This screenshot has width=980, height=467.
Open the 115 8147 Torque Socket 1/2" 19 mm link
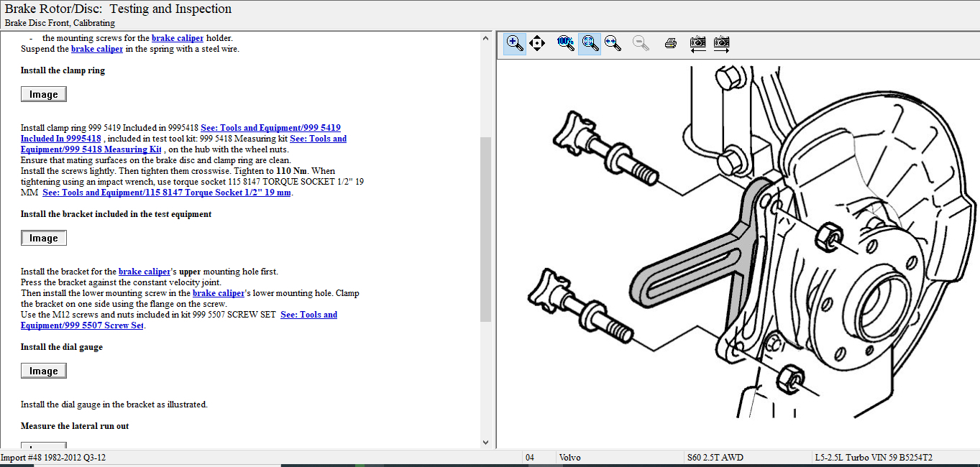pyautogui.click(x=167, y=193)
